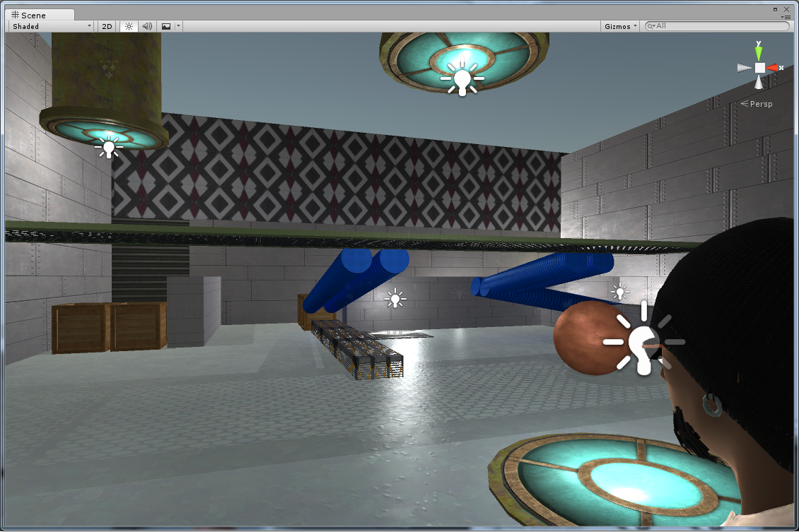
Task: Toggle scene effects image icon
Action: [166, 26]
